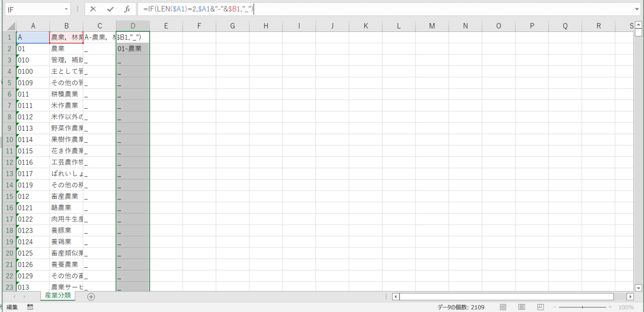Select column A header
This screenshot has height=312, width=644.
pos(33,26)
